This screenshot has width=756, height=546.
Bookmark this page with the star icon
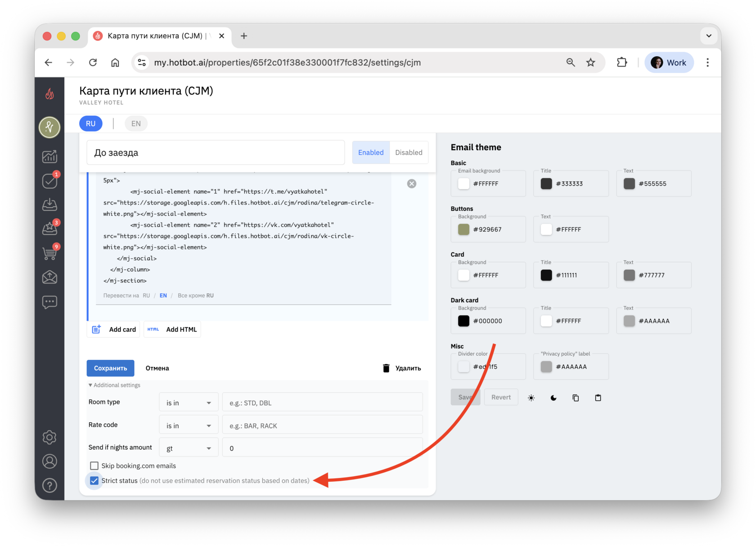[x=591, y=63]
